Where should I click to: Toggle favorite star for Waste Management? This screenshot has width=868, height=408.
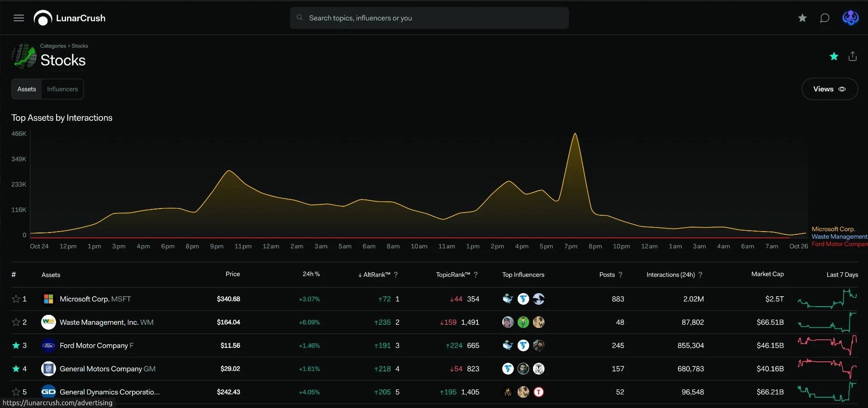coord(16,322)
